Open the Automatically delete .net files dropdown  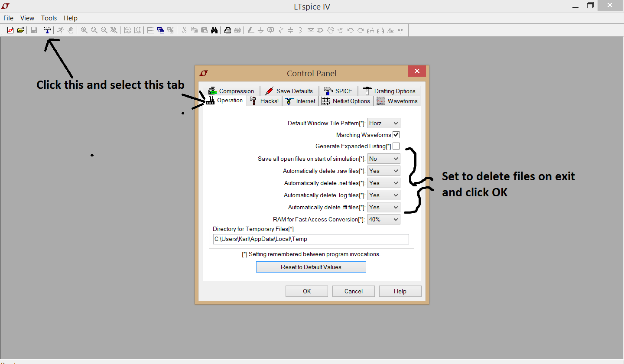point(383,183)
